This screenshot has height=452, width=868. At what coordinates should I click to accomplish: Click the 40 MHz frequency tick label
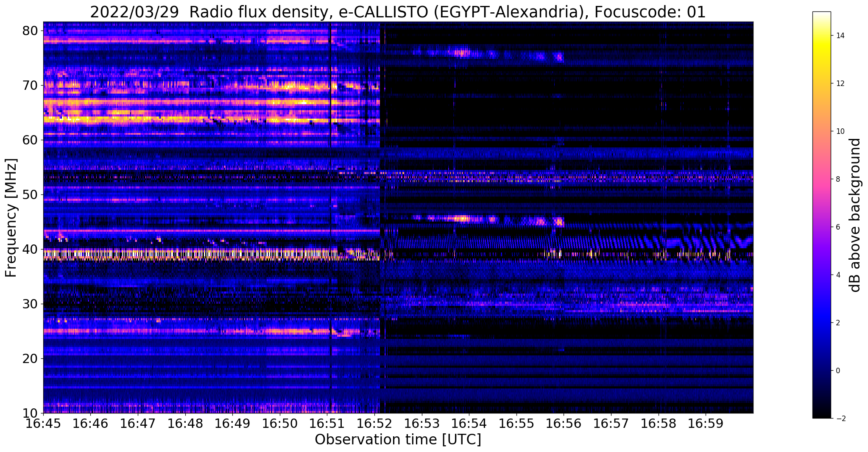point(31,249)
